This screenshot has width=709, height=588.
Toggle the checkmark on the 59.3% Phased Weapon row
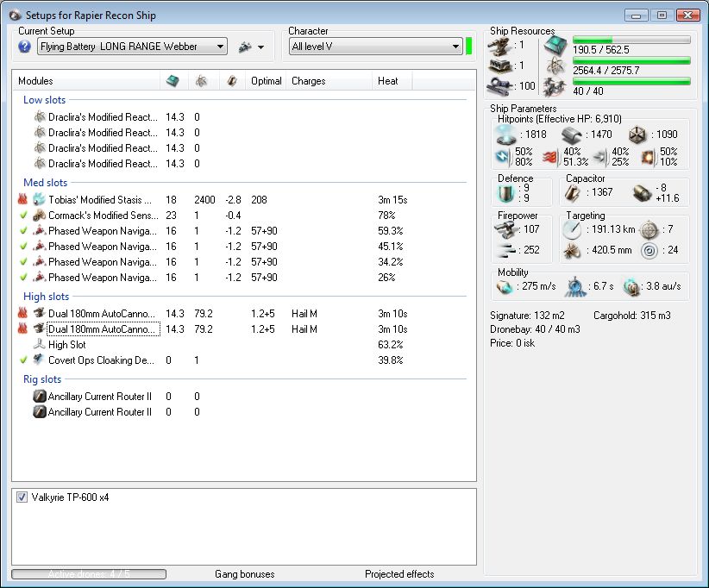pyautogui.click(x=23, y=230)
